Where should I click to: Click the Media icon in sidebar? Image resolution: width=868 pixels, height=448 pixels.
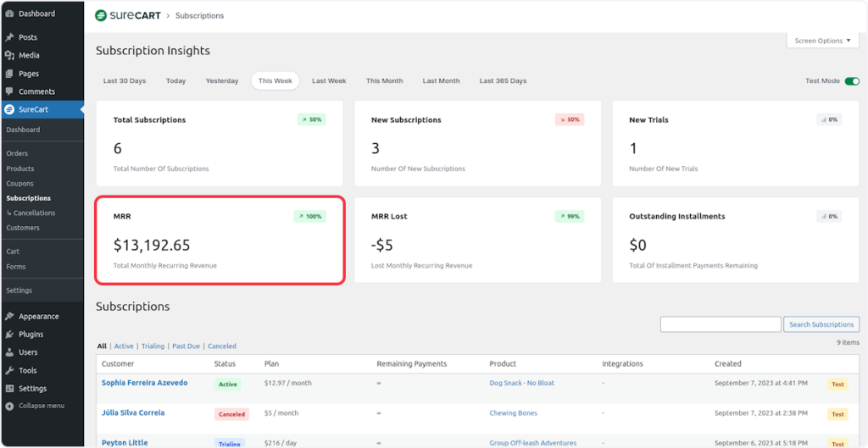9,56
